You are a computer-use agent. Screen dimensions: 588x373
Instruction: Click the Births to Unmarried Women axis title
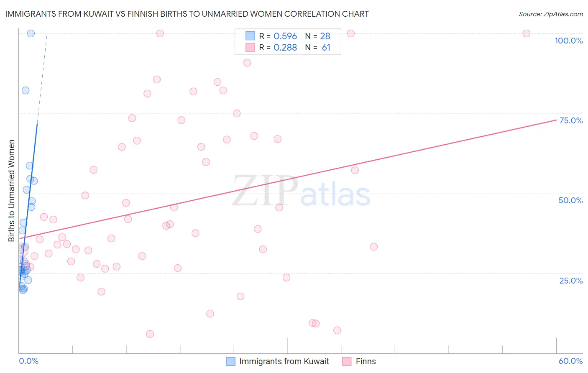coord(11,191)
